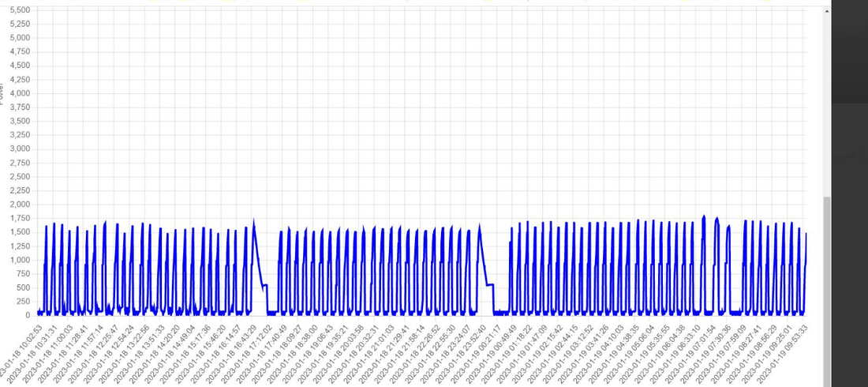Viewport: 868px width, 387px height.
Task: Click the vertical scrollbar thumb
Action: pyautogui.click(x=827, y=291)
